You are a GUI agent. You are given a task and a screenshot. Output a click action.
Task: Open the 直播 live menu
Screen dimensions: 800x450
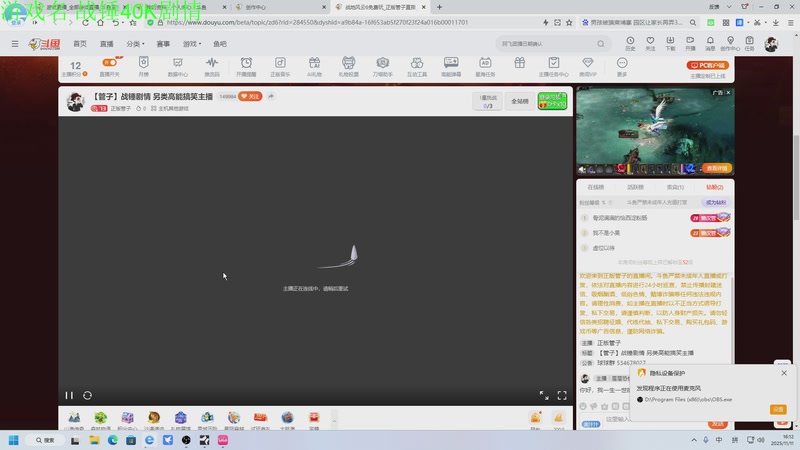tap(107, 44)
